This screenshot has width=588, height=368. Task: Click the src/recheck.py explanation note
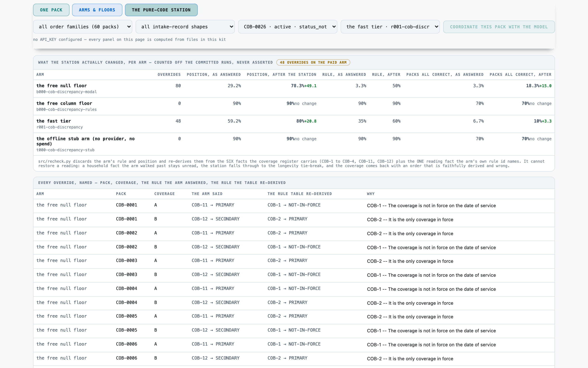pos(291,164)
